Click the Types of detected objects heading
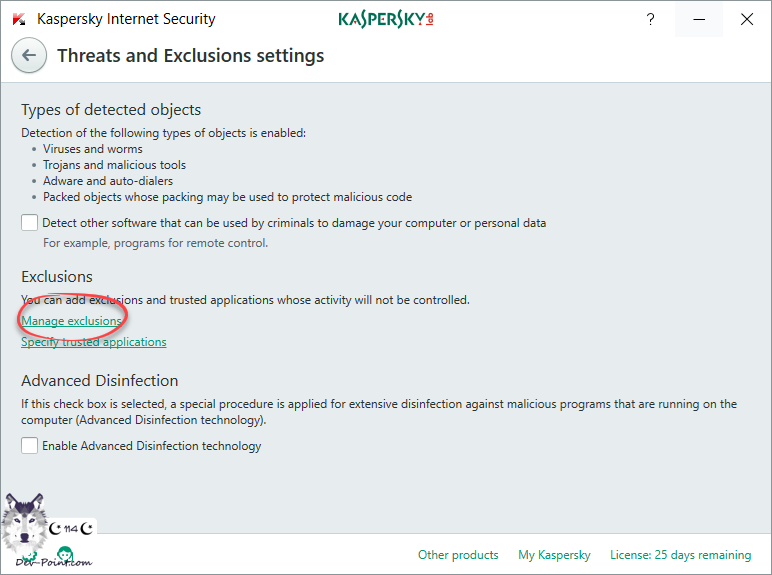 (x=111, y=110)
